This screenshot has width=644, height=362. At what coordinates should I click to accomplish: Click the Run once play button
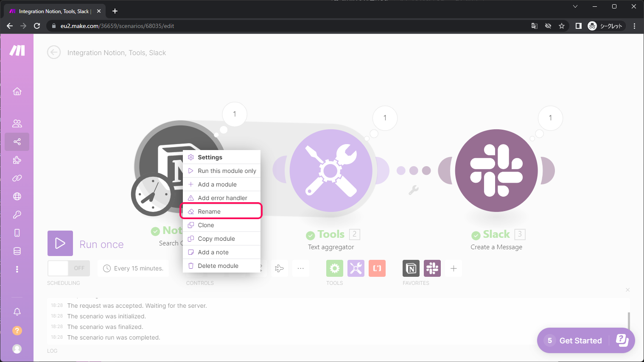60,243
